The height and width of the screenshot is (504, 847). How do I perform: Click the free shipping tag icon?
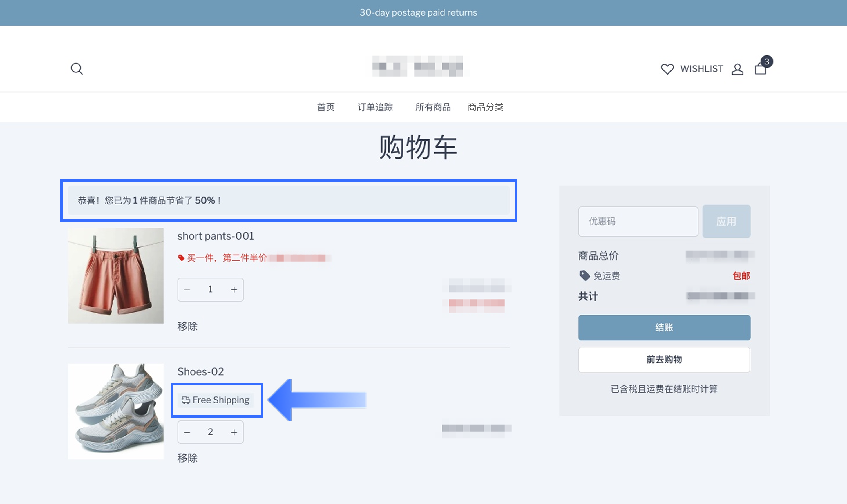click(584, 275)
